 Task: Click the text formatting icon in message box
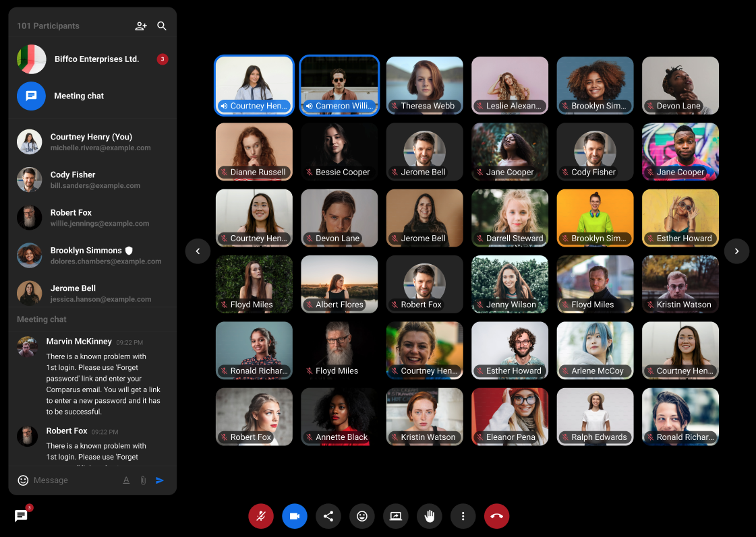(126, 480)
